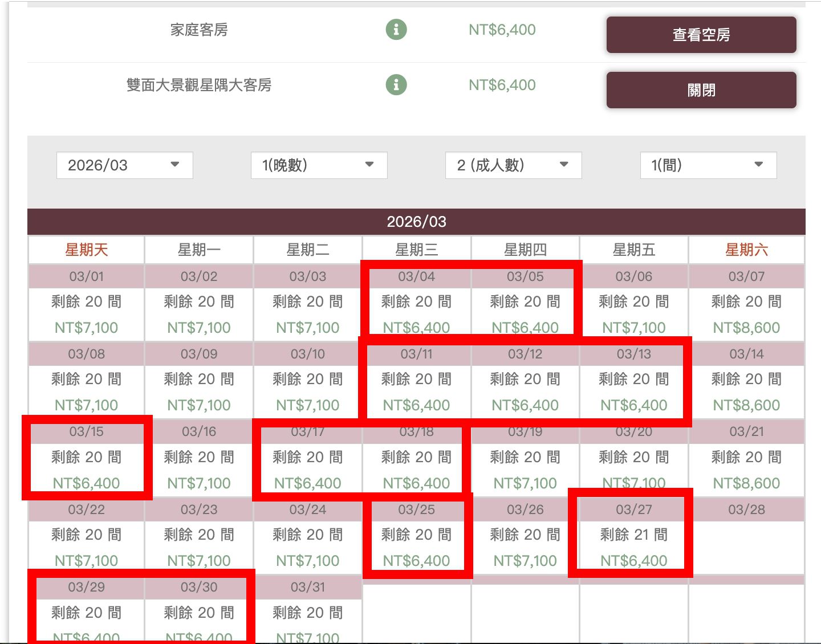This screenshot has width=821, height=644.
Task: Expand the 1(晚數) nights dropdown
Action: (319, 165)
